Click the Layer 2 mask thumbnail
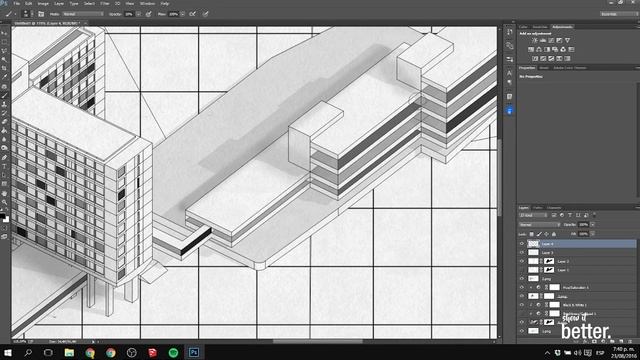Image resolution: width=640 pixels, height=360 pixels. tap(549, 261)
